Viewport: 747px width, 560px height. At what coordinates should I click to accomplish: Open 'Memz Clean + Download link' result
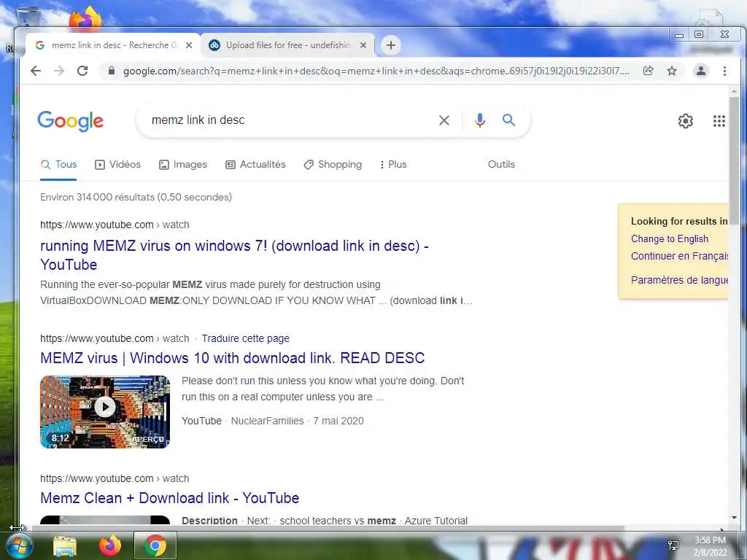(x=169, y=498)
